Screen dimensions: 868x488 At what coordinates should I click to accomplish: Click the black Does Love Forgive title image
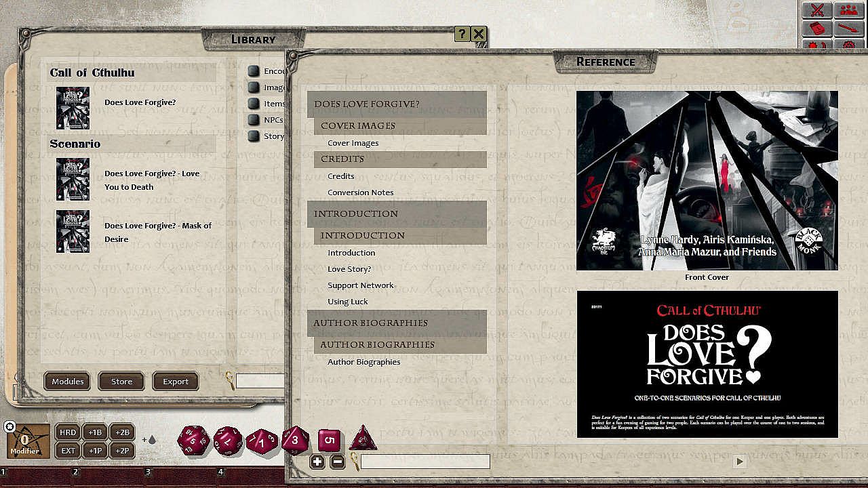707,364
